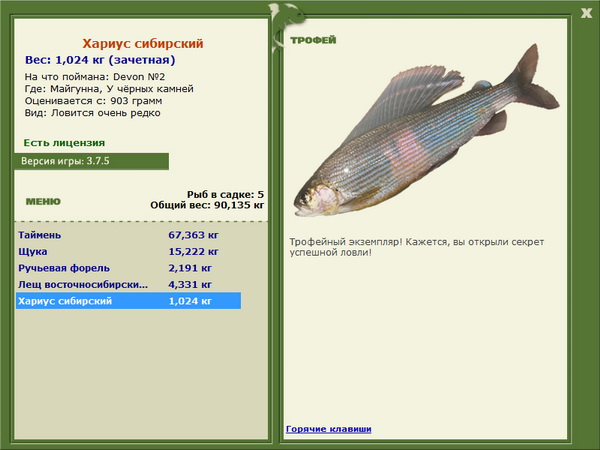Open the Горячие клавиши link
The image size is (600, 450).
click(x=329, y=429)
